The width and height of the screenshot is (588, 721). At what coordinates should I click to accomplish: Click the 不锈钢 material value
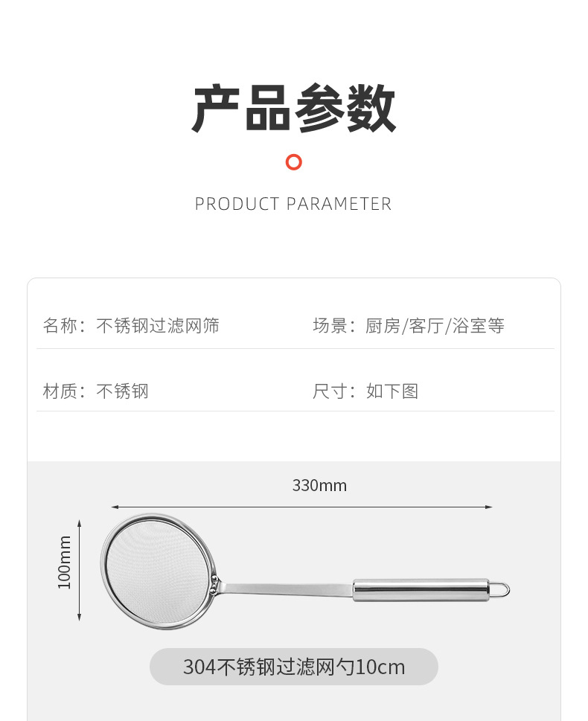pyautogui.click(x=123, y=391)
